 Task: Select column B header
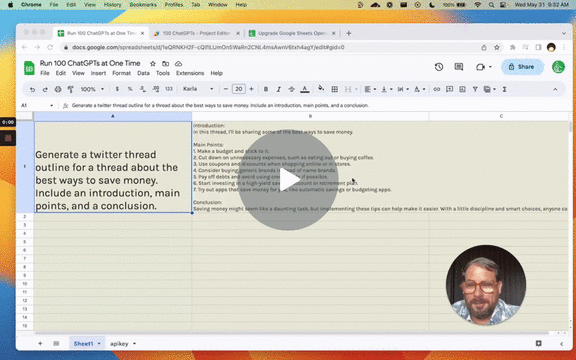point(310,116)
